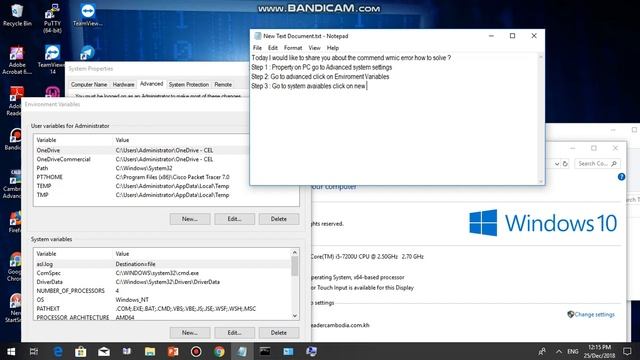The height and width of the screenshot is (360, 640).
Task: Select the PATHEXT system variable row
Action: coord(162,309)
